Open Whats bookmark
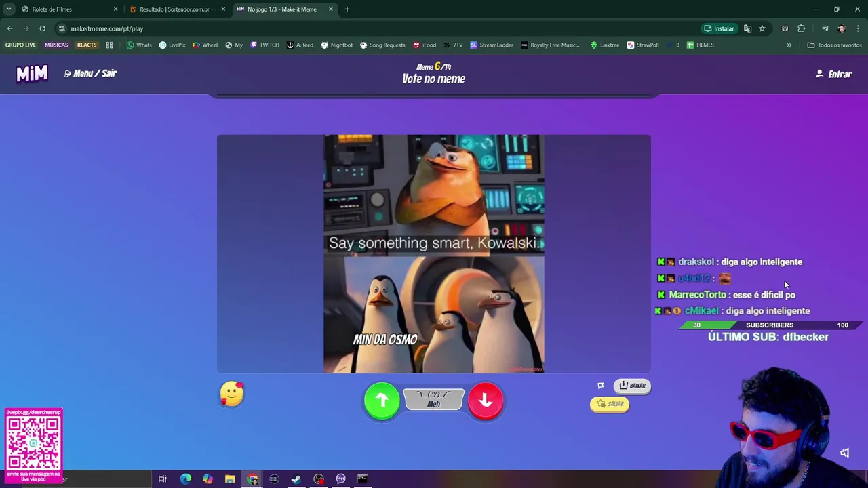This screenshot has width=868, height=488. point(139,45)
